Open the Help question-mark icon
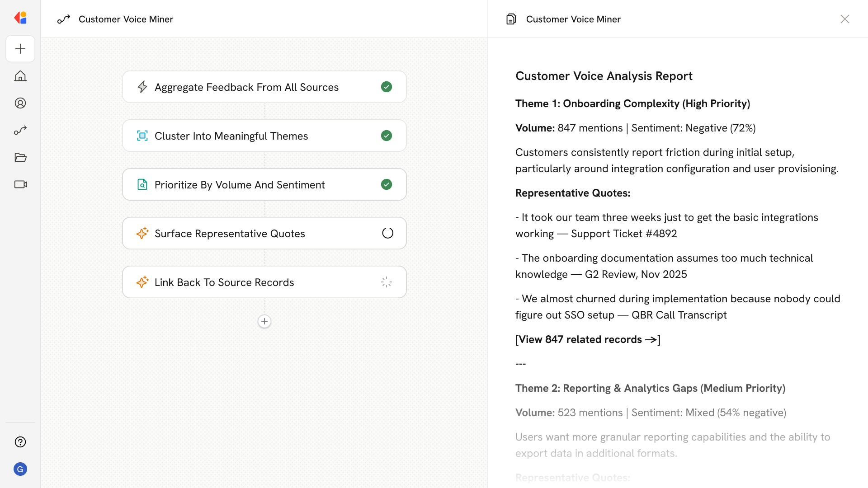This screenshot has height=488, width=868. click(20, 442)
